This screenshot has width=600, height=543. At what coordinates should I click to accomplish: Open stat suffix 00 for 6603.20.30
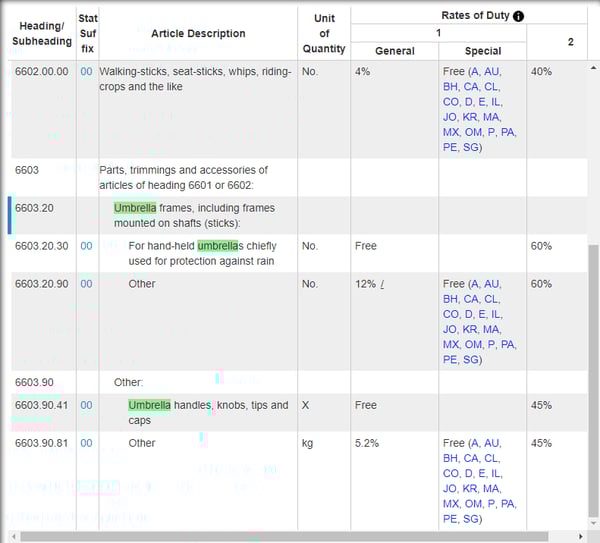(x=86, y=246)
